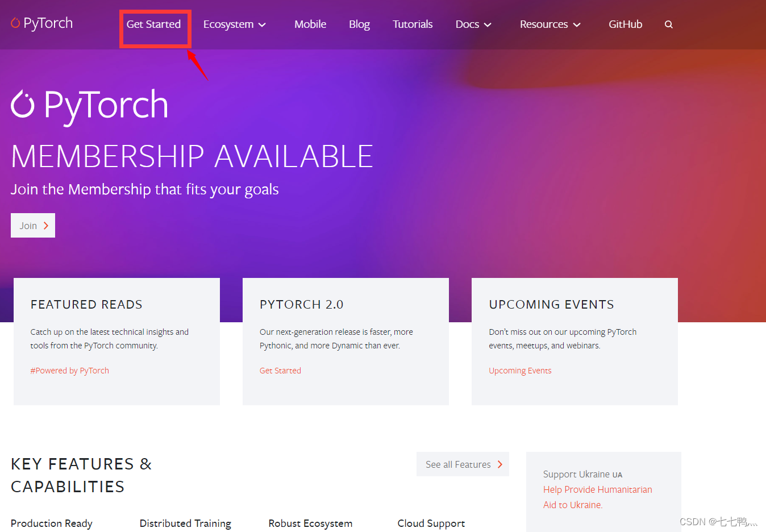
Task: Select the Distributed Training feature
Action: (x=185, y=523)
